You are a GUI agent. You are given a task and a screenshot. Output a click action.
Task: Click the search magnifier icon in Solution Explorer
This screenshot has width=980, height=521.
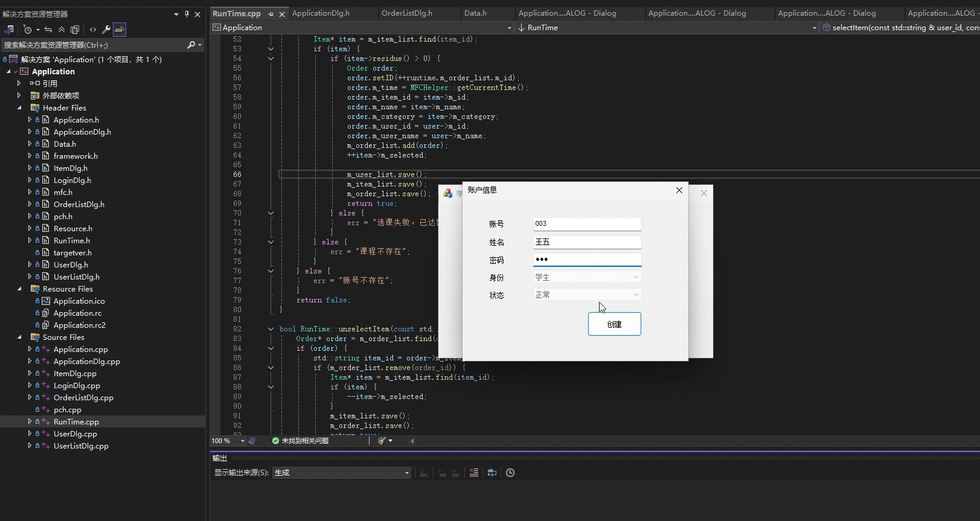tap(191, 45)
